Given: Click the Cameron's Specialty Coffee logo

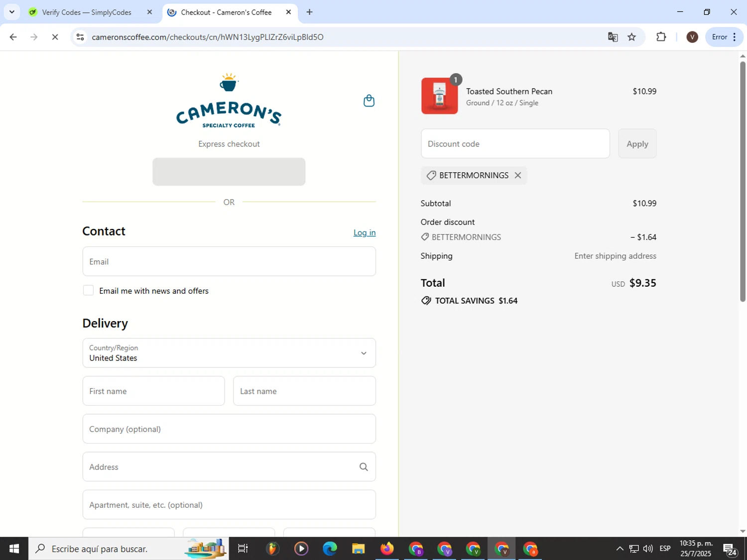Looking at the screenshot, I should (229, 101).
